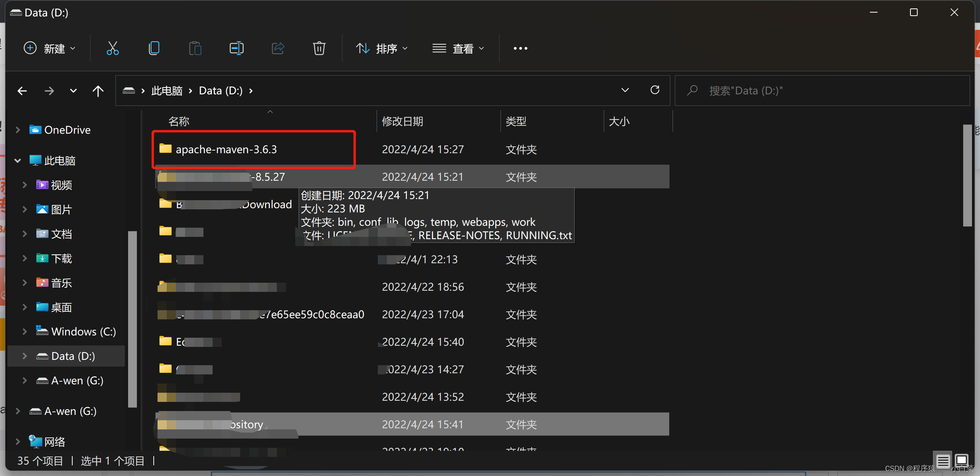
Task: Click the 网络 network icon
Action: pyautogui.click(x=35, y=441)
